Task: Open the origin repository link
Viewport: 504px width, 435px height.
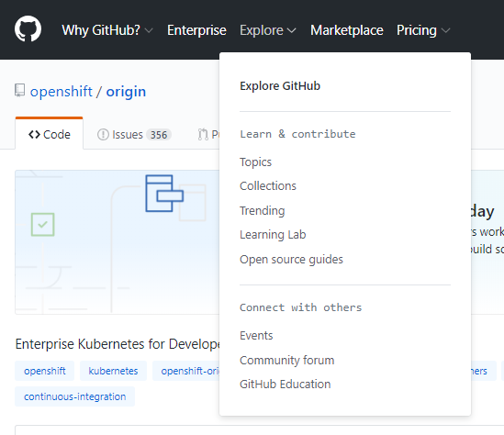Action: tap(126, 92)
